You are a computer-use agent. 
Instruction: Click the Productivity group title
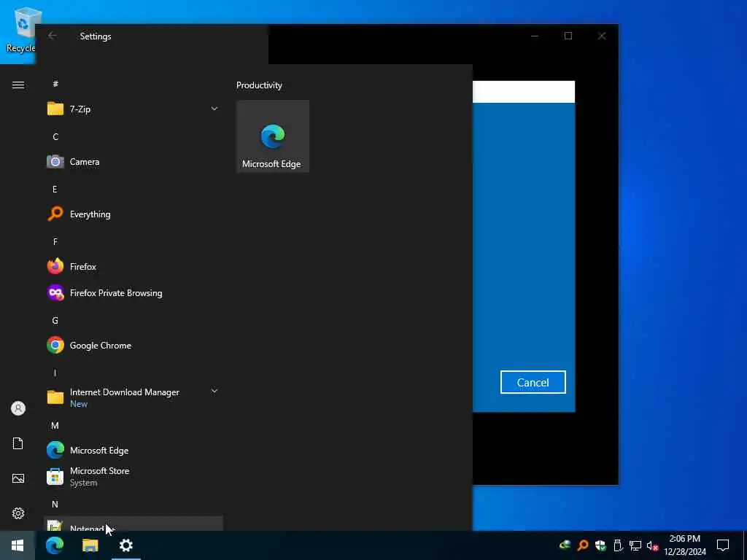pos(259,85)
